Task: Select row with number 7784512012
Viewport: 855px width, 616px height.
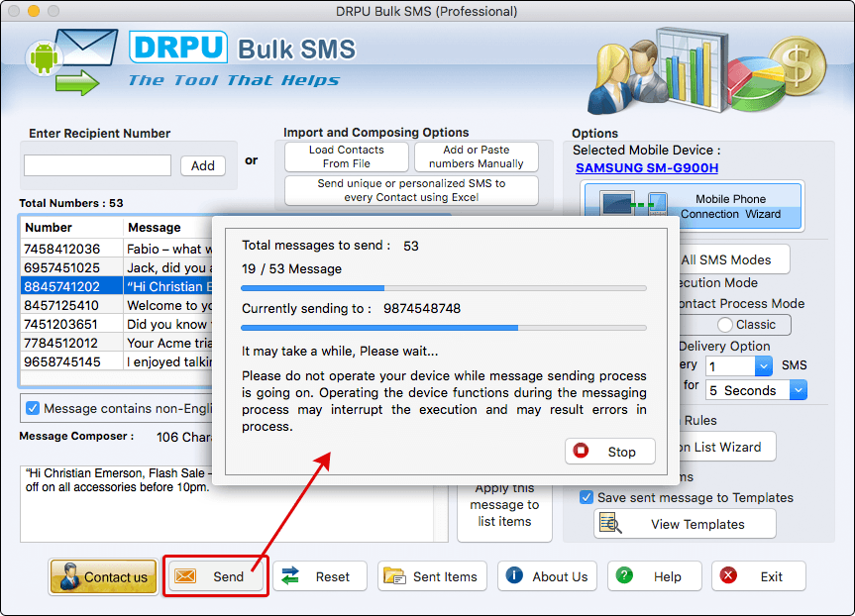Action: 117,343
